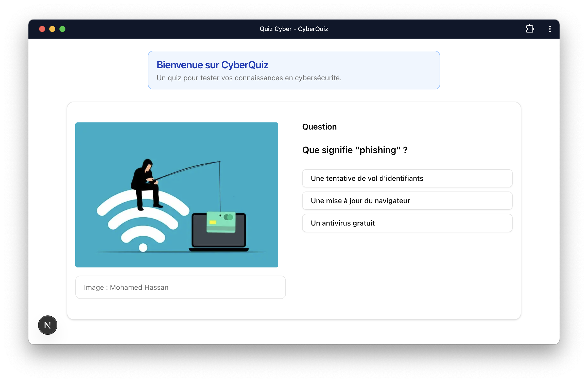Open the browser extensions puzzle icon

coord(530,29)
